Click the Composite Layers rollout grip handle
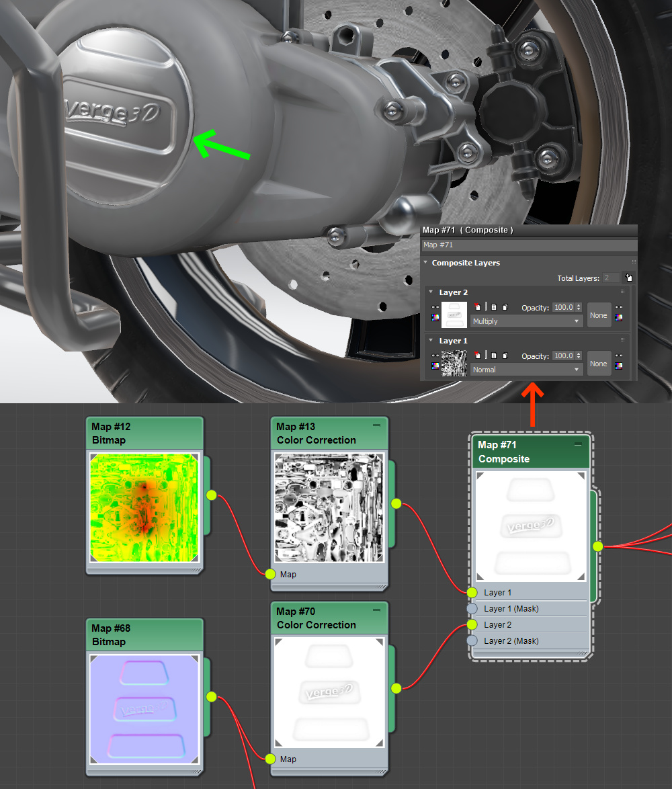 point(634,262)
